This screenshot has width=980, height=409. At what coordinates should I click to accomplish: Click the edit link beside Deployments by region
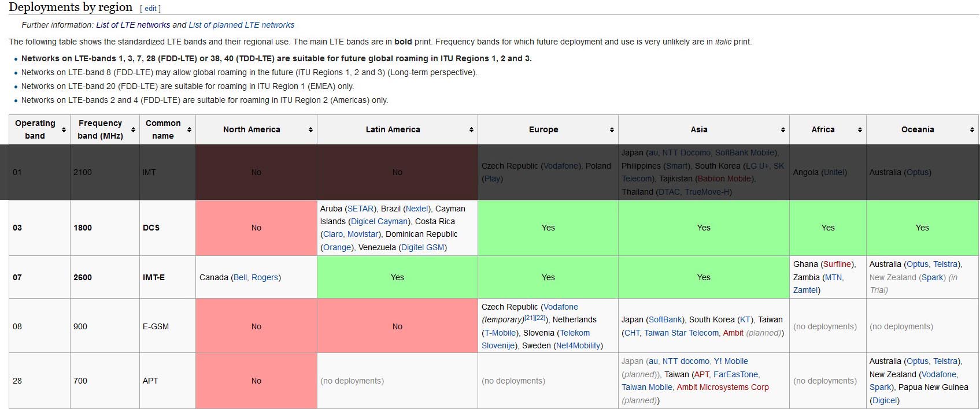tap(150, 9)
